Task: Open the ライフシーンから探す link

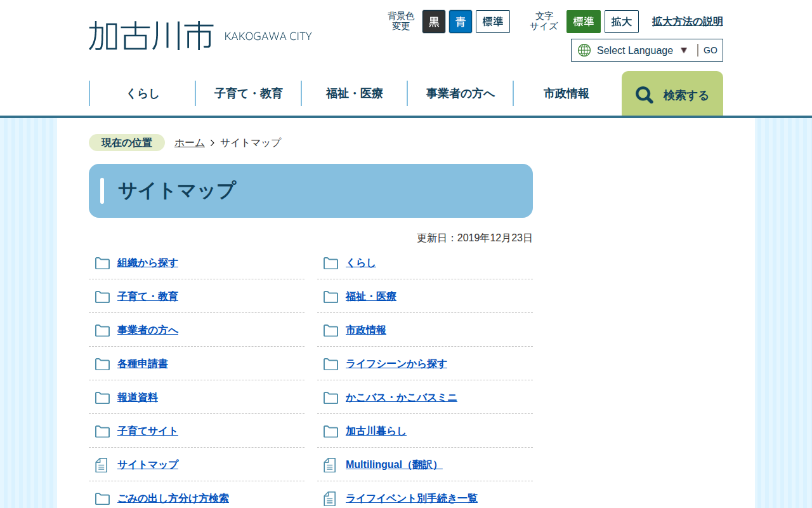Action: pos(396,364)
